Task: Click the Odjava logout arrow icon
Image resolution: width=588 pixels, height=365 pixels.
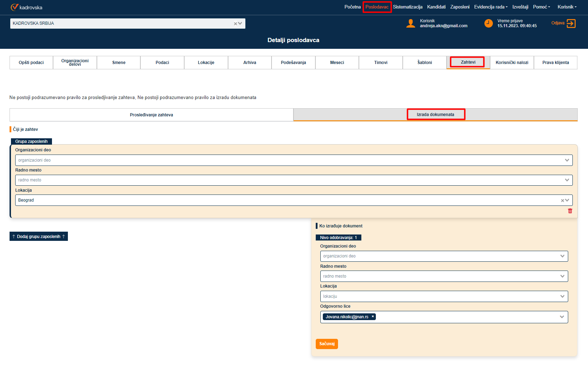Action: tap(571, 23)
